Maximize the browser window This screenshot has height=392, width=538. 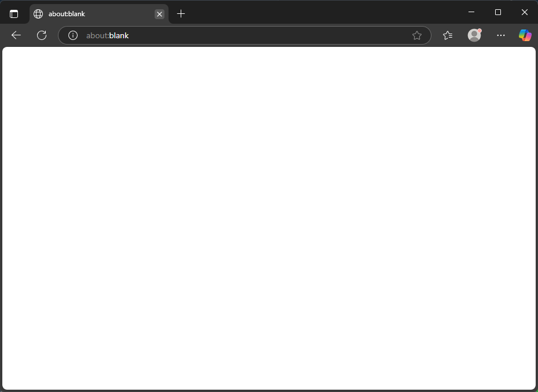point(498,12)
